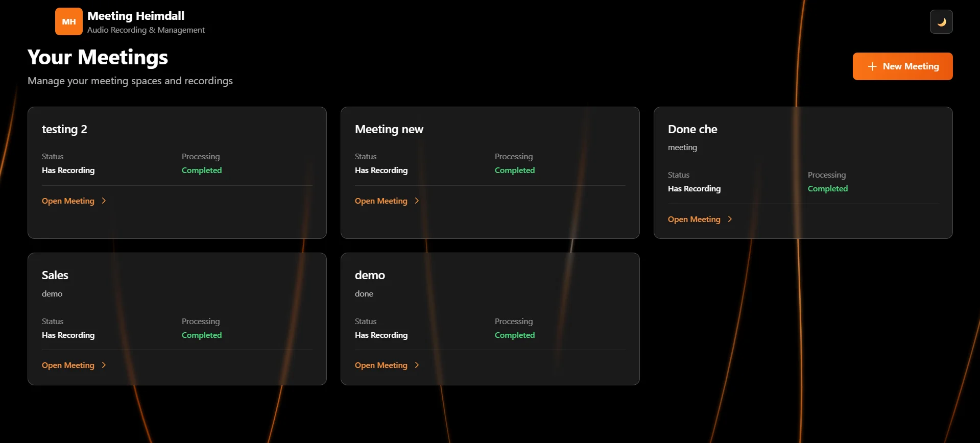Click the plus icon in New Meeting
Screen dimensions: 980x443
[x=872, y=66]
